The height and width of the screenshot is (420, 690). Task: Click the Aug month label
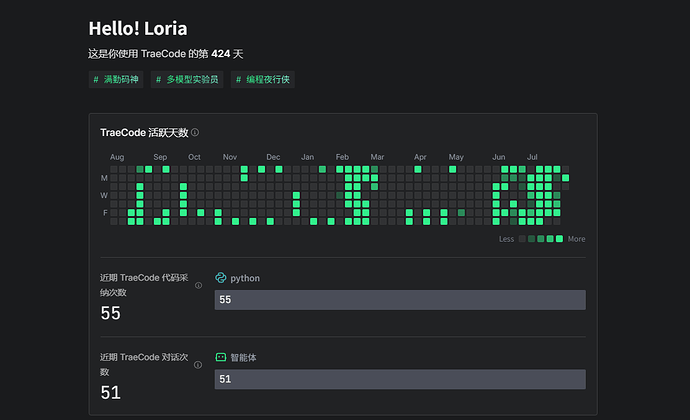click(117, 157)
